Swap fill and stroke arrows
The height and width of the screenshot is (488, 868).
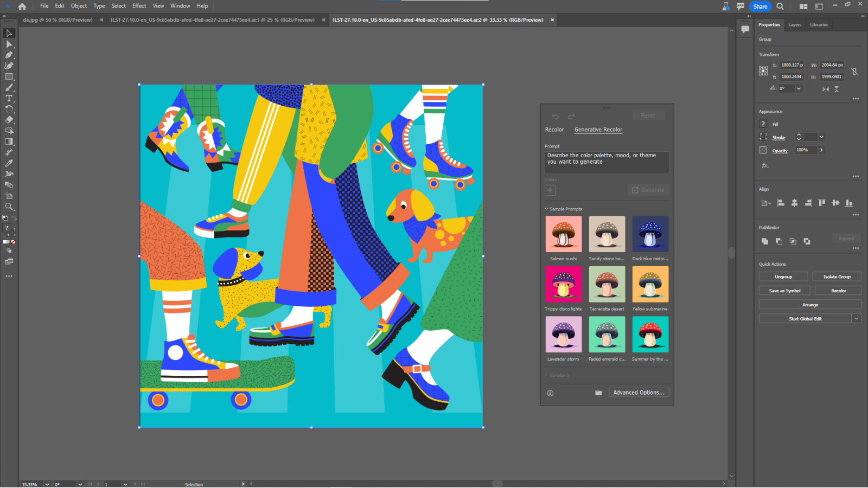[x=14, y=218]
